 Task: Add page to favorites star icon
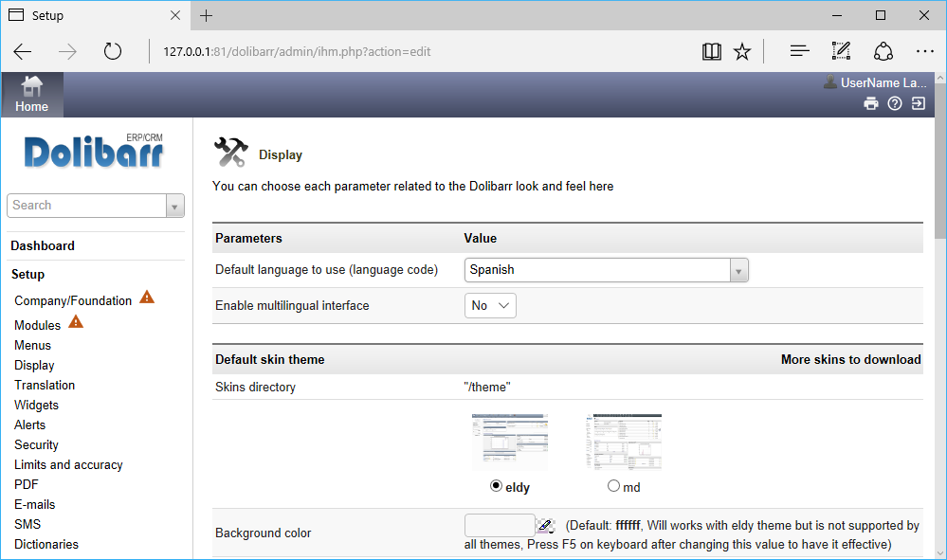tap(742, 51)
